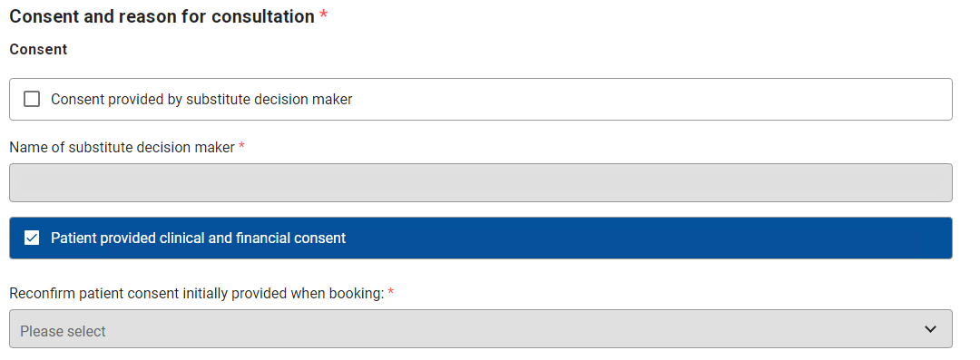Viewport: 980px width, 360px height.
Task: Click the white checkmark icon in blue row
Action: (31, 238)
